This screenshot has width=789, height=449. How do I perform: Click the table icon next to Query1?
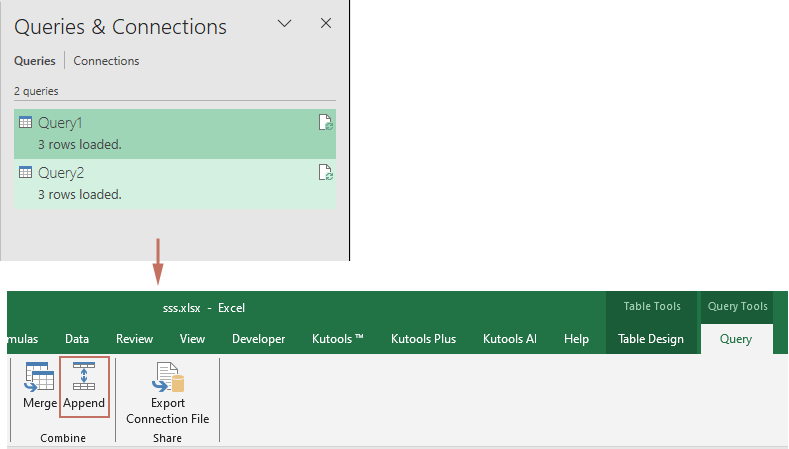coord(26,122)
